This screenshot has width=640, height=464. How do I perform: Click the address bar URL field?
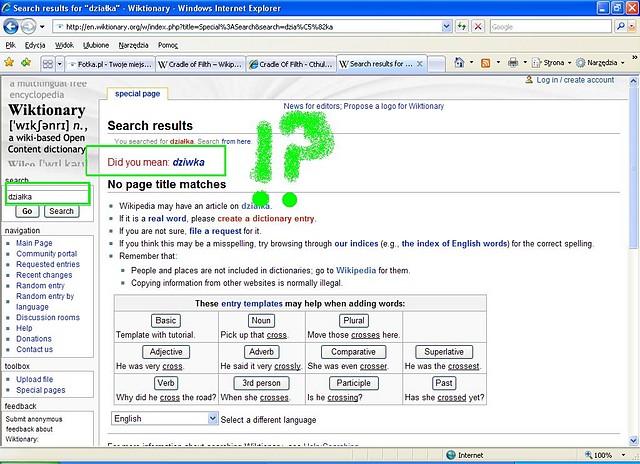click(247, 27)
